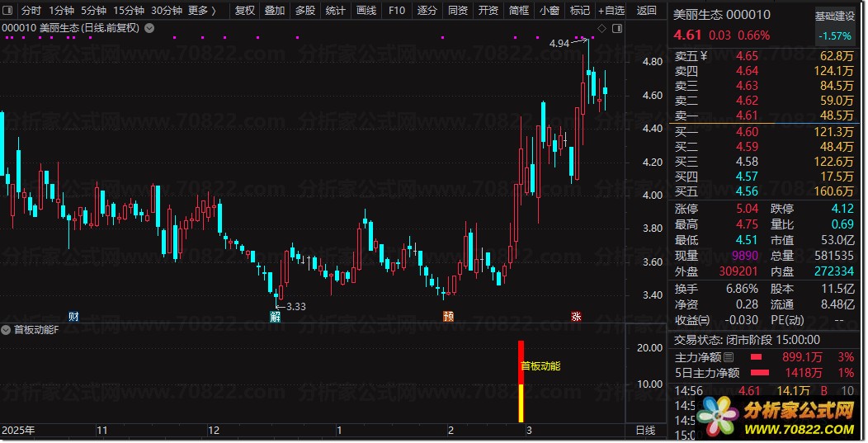Click the ¥ icon beside 卖五
The image size is (868, 443).
coord(704,56)
